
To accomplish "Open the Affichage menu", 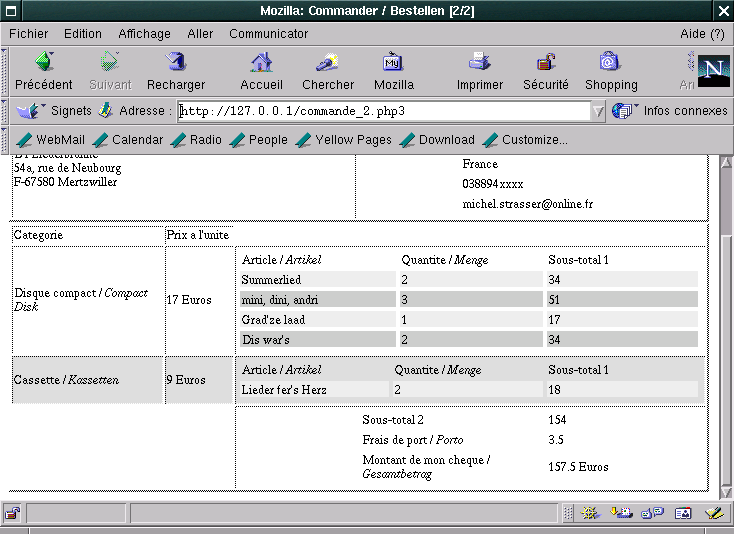I will pyautogui.click(x=144, y=33).
